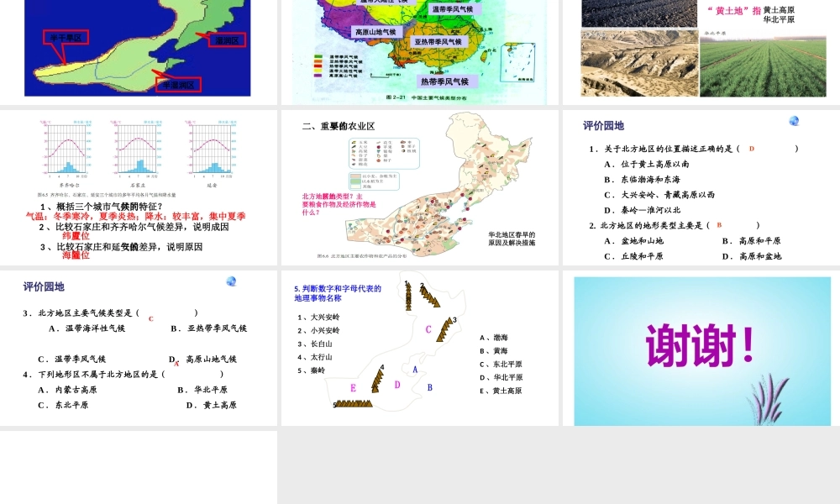
Task: Click the heading 二、重要的农业区
Action: (x=339, y=126)
